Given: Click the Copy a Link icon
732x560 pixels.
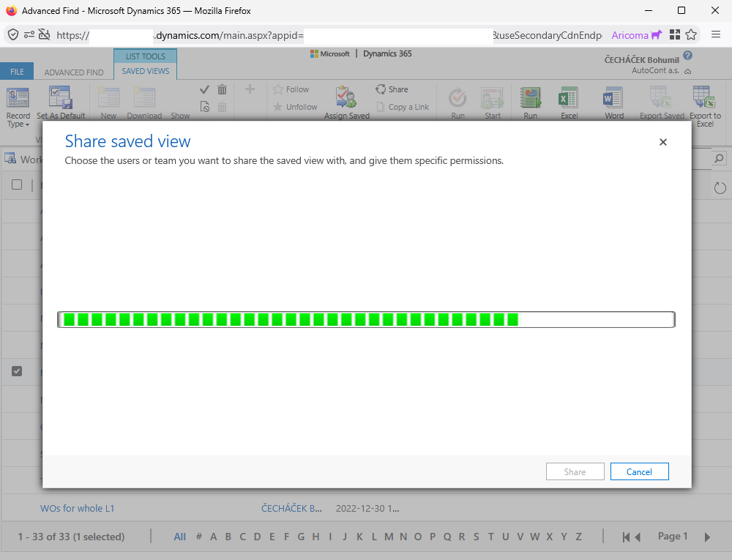Looking at the screenshot, I should (381, 107).
